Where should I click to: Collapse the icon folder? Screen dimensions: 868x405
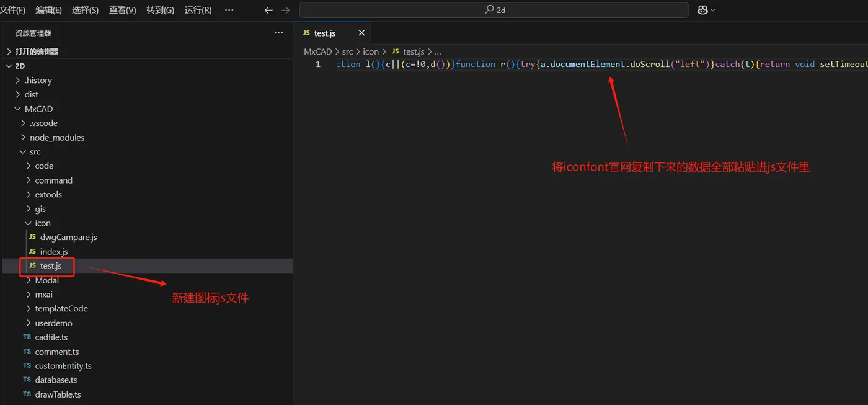coord(43,223)
